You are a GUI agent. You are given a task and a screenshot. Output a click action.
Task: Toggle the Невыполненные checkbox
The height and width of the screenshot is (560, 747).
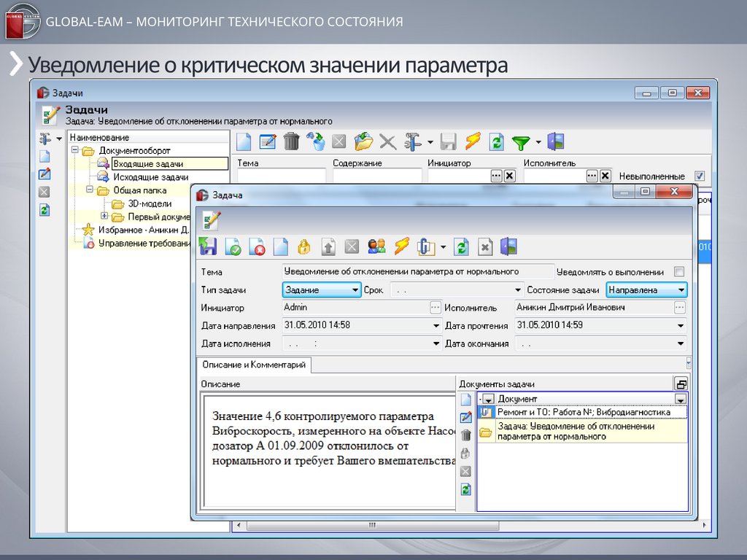pos(700,176)
